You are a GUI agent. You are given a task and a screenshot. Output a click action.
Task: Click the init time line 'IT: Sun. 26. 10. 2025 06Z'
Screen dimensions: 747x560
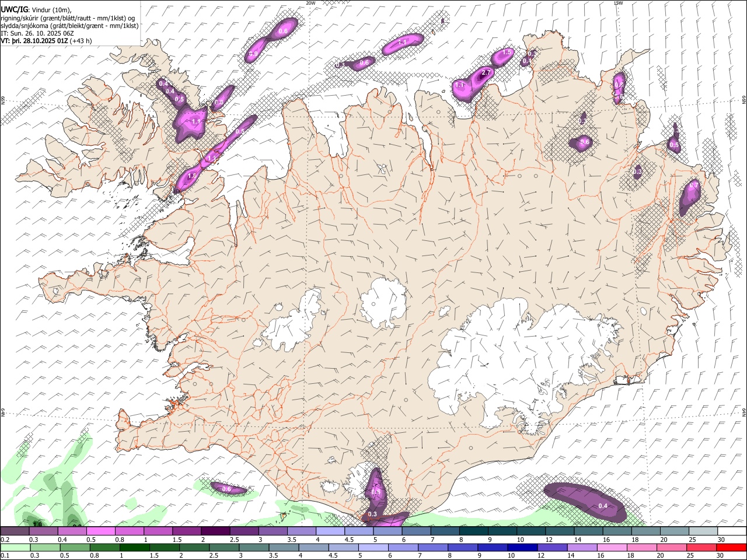[x=37, y=34]
